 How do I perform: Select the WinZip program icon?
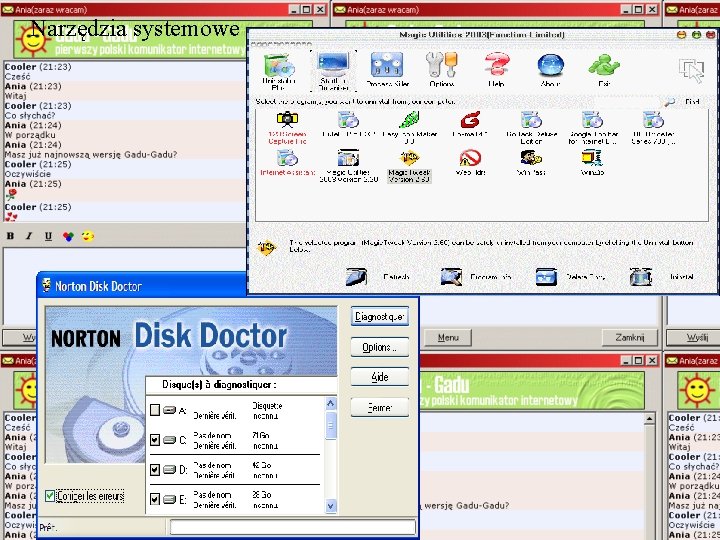592,163
